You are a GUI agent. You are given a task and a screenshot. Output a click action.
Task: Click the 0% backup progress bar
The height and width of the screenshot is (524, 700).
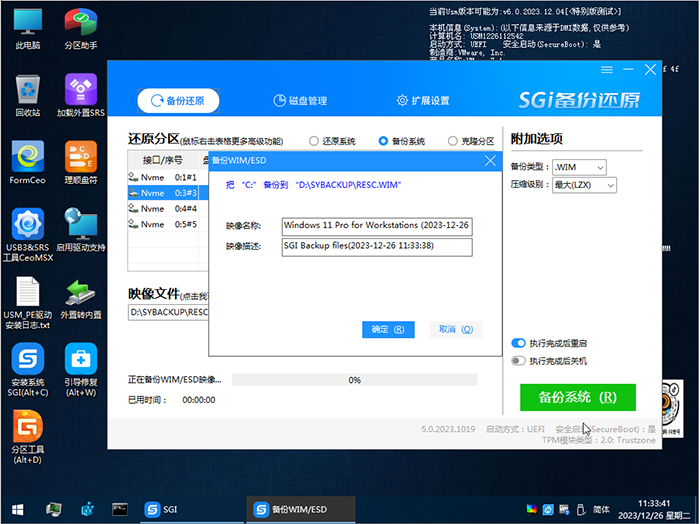click(x=354, y=380)
